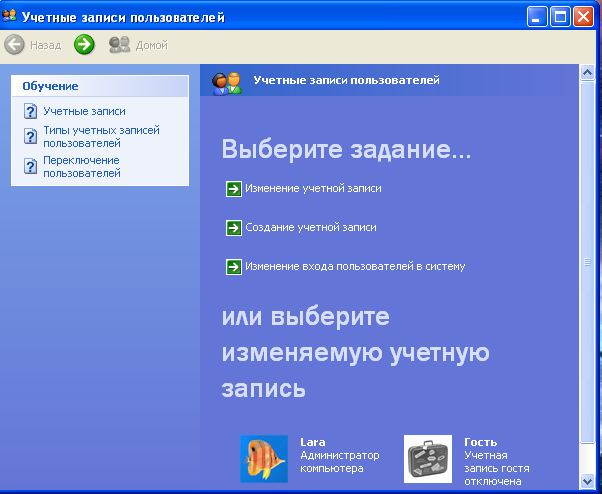
Task: Click the green Forward arrow button
Action: click(84, 45)
